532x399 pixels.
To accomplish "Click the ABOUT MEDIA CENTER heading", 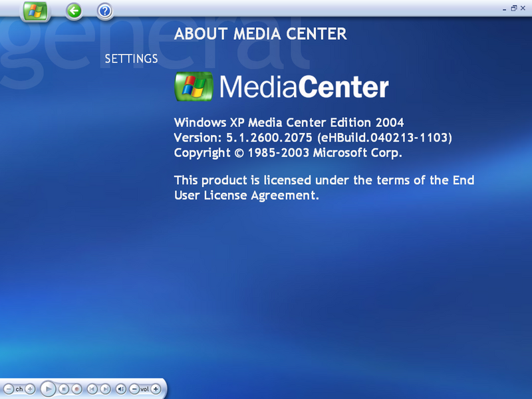I will click(x=260, y=34).
